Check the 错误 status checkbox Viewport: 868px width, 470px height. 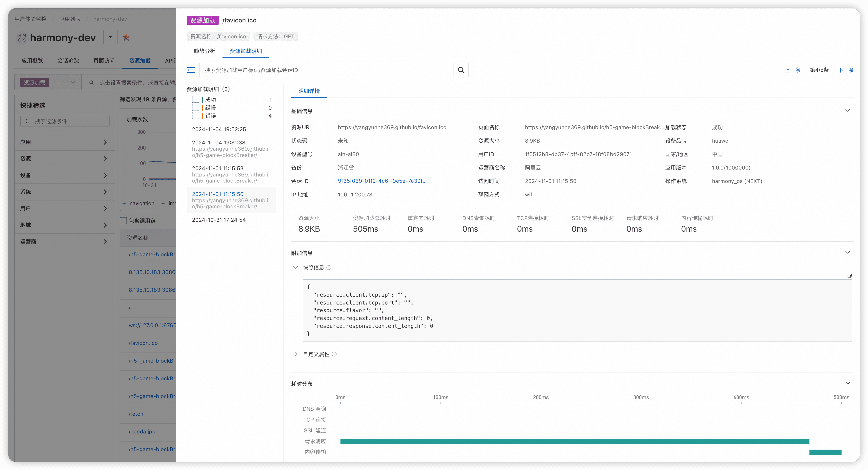[x=195, y=115]
